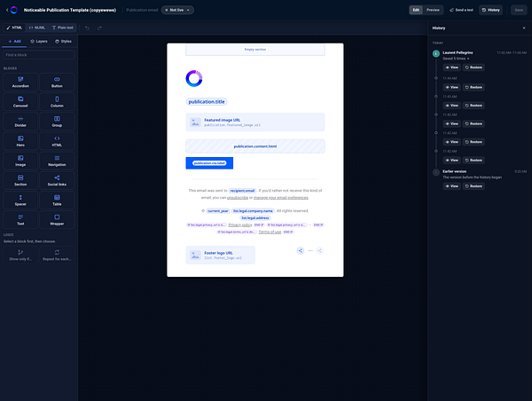Restore the Earlier version entry

click(x=473, y=186)
